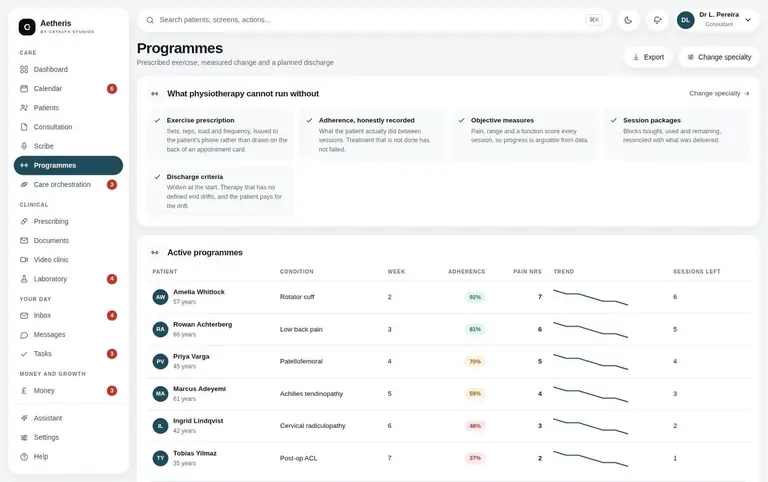
Task: Open the Dashboard sidebar icon
Action: pyautogui.click(x=24, y=70)
